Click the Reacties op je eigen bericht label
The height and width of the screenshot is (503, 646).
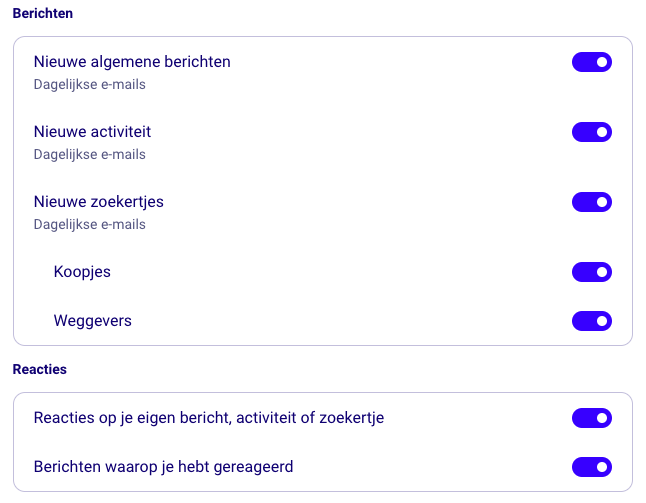[x=208, y=418]
